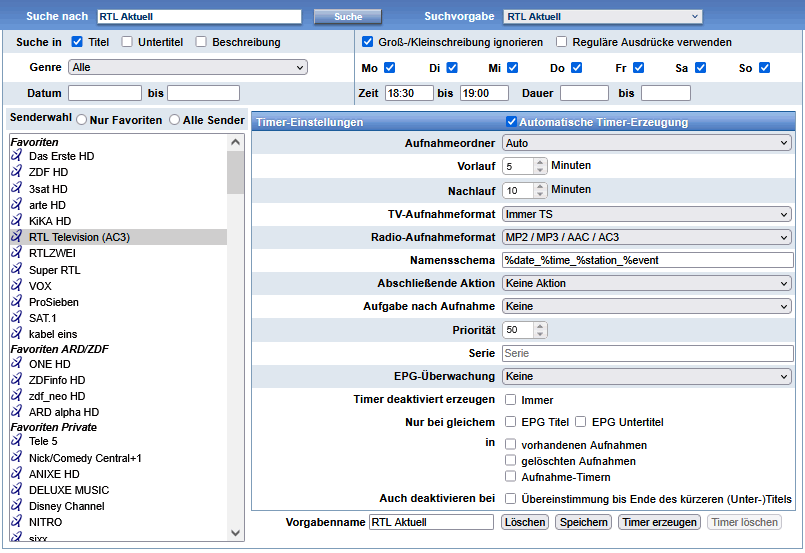Click the Suche button
805x553 pixels.
(x=348, y=16)
